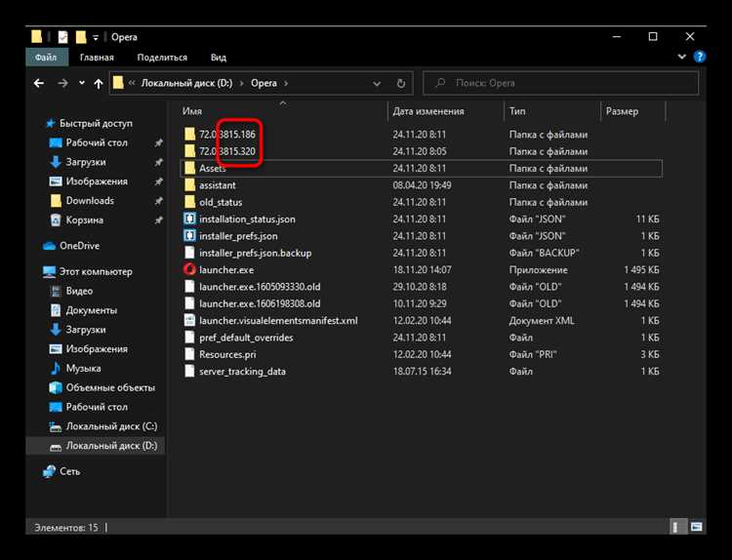The image size is (732, 560).
Task: Open Корзина in navigation pane
Action: (x=84, y=220)
